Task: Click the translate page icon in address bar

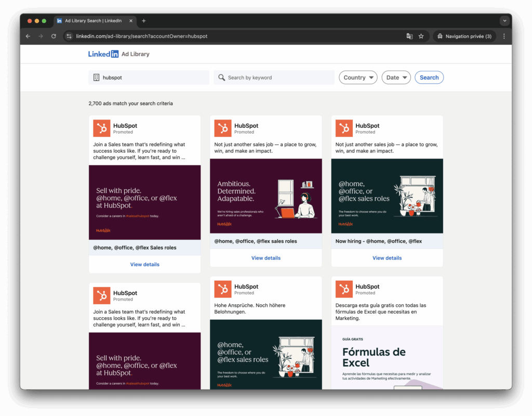Action: click(x=409, y=36)
